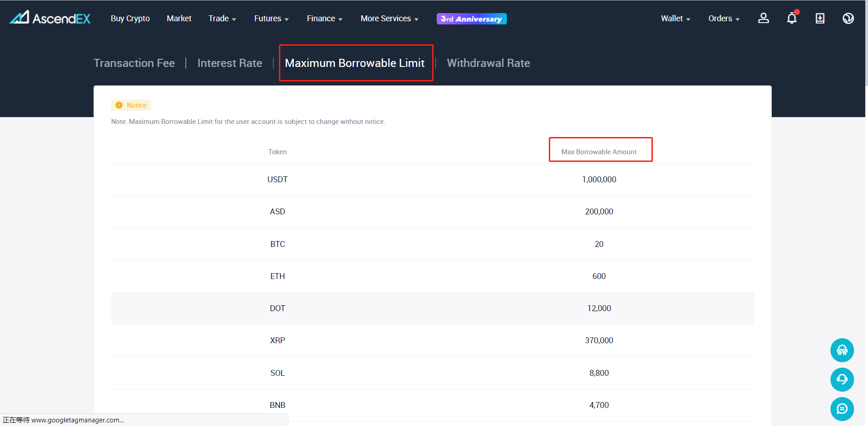Expand the Futures dropdown menu
This screenshot has height=426, width=868.
[271, 19]
